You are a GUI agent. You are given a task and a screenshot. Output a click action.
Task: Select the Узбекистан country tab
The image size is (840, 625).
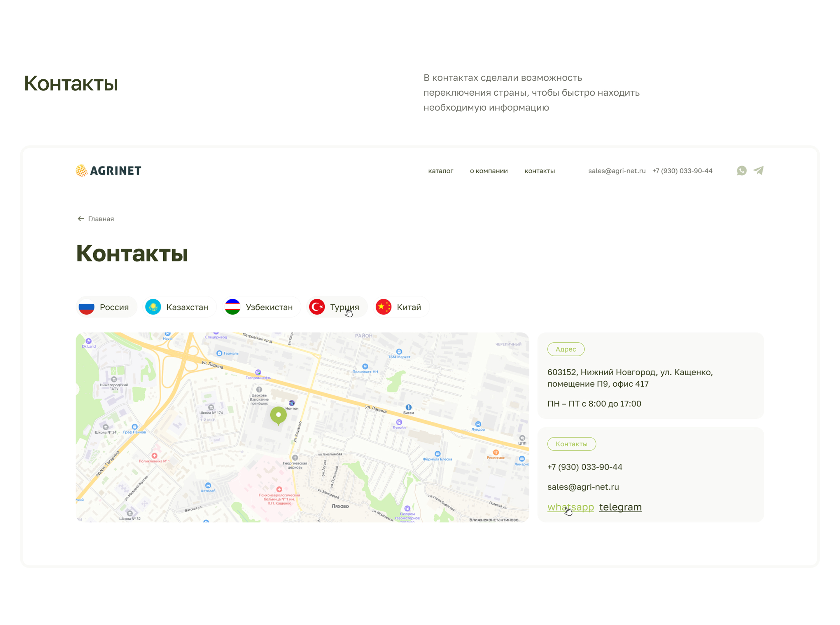(261, 307)
